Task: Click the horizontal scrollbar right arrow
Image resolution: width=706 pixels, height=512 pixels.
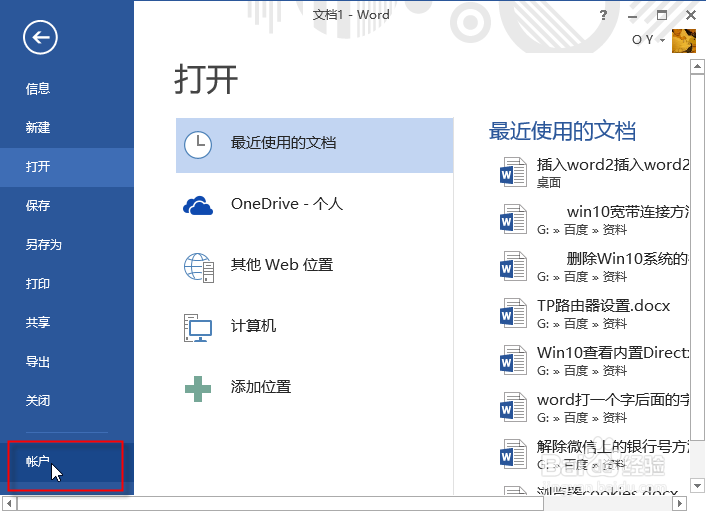Action: [679, 503]
